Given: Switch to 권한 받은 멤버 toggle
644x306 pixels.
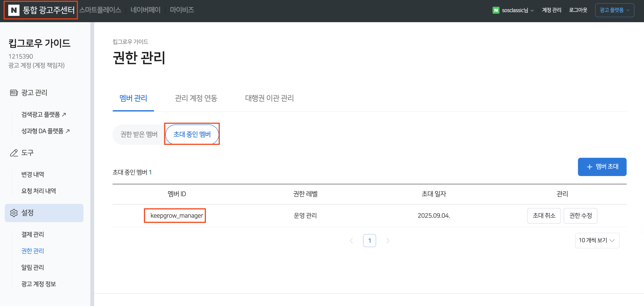Looking at the screenshot, I should 139,135.
